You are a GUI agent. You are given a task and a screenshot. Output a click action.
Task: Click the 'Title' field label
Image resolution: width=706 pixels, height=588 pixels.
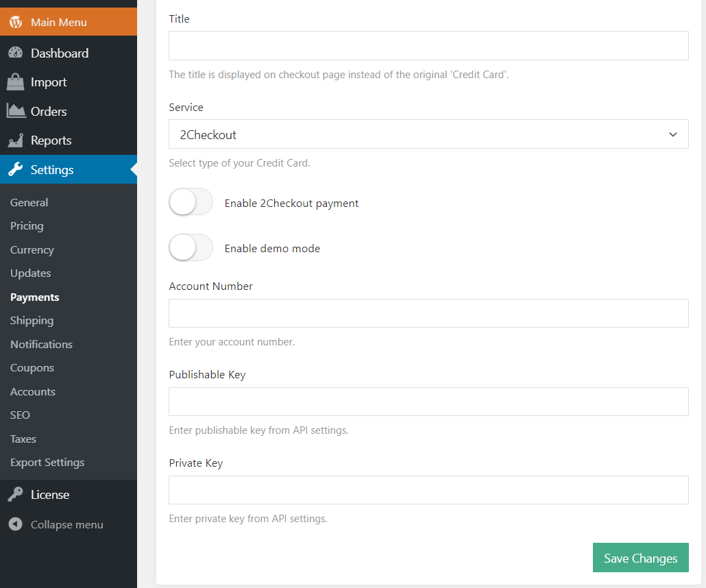179,19
